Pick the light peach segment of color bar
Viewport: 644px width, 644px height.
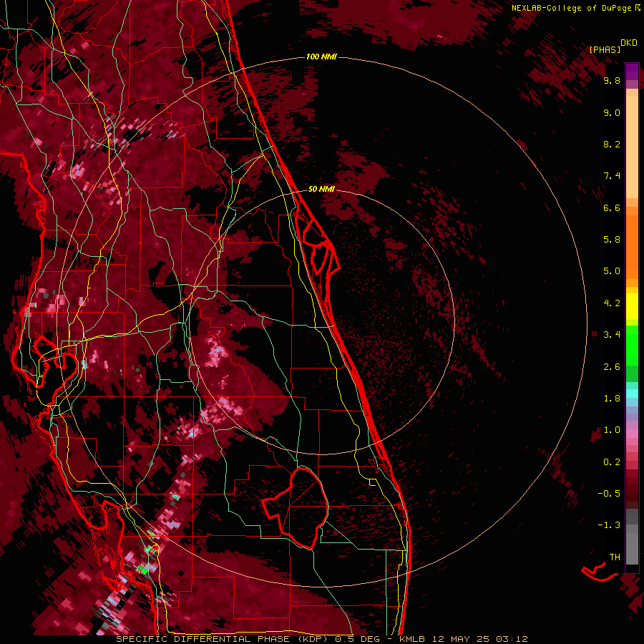pos(632,147)
